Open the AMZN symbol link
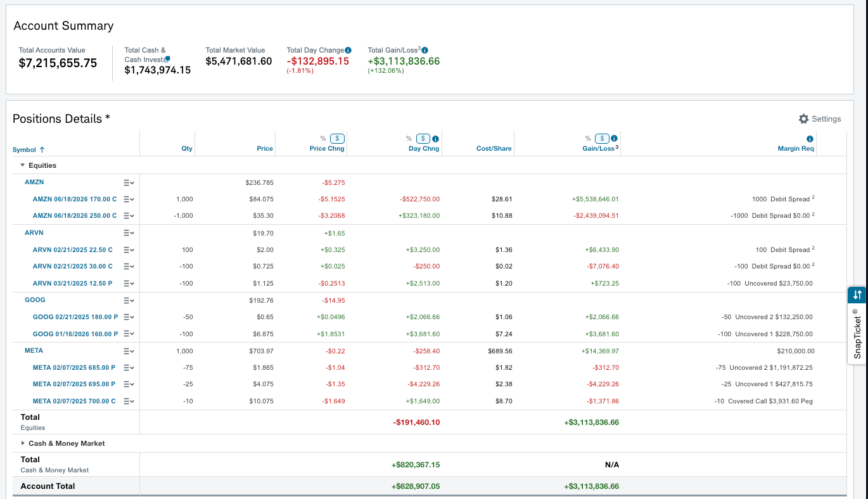 pyautogui.click(x=34, y=182)
